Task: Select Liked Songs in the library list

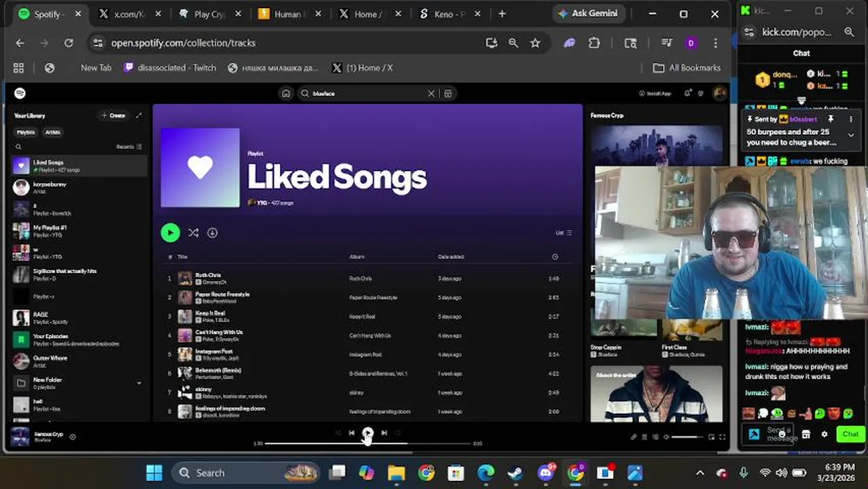Action: coord(79,166)
